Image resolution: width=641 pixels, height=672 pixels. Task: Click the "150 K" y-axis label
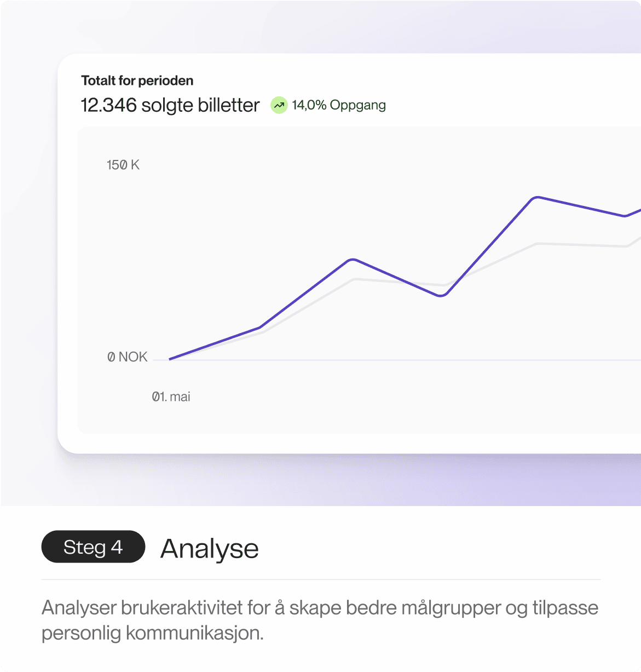pos(123,165)
